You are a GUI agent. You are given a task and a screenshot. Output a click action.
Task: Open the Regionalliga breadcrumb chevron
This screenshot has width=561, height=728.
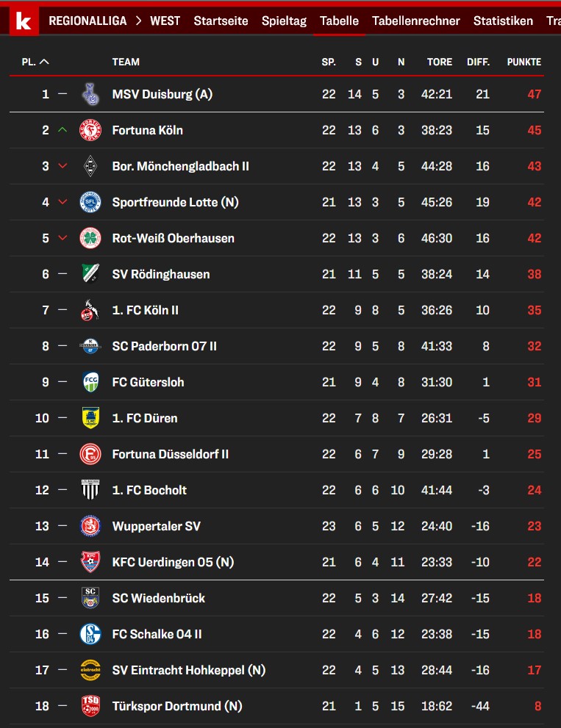(138, 21)
